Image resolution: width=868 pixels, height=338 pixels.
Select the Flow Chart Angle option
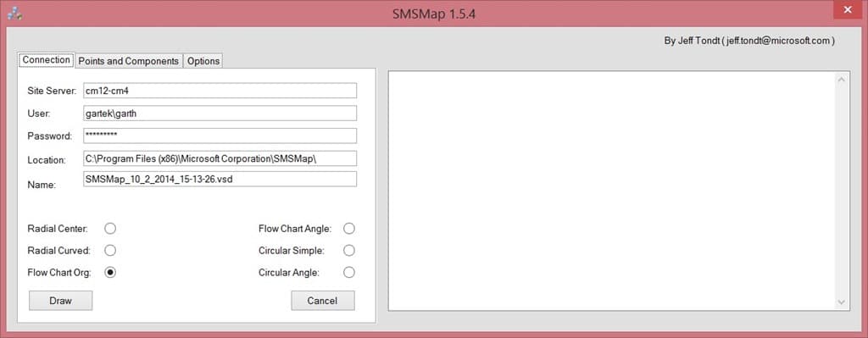click(348, 229)
